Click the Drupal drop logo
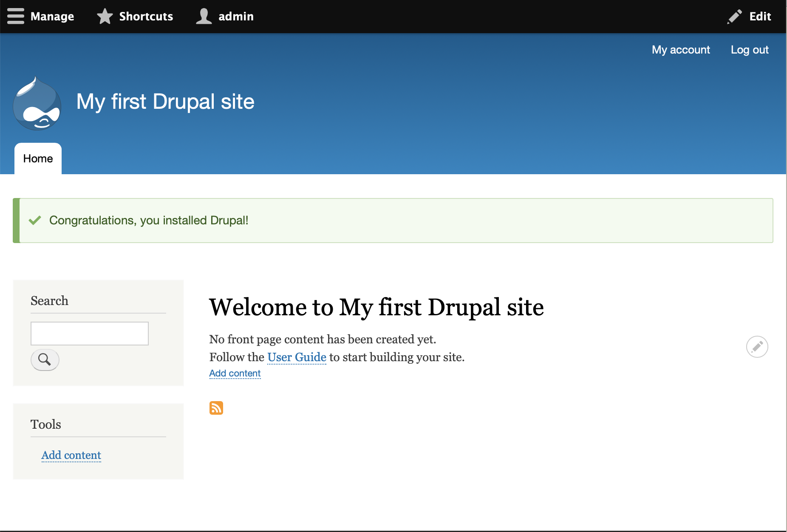The height and width of the screenshot is (532, 787). [x=37, y=103]
